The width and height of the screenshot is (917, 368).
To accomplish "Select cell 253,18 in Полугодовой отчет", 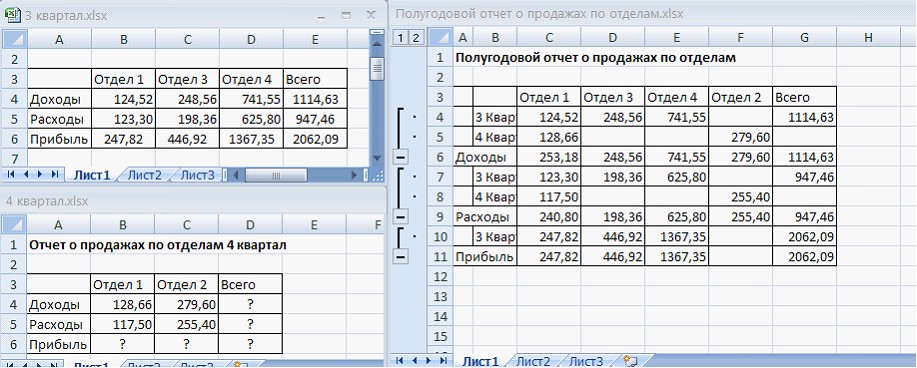I will click(549, 157).
